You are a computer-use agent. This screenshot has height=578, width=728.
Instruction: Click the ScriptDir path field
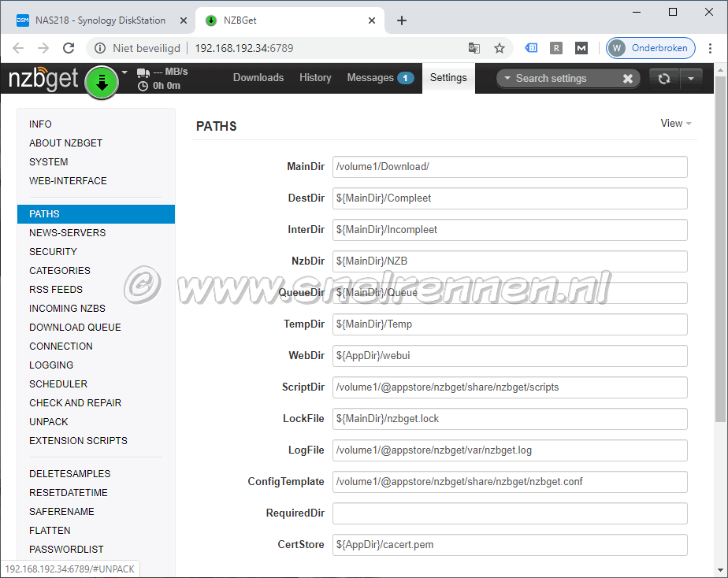510,387
